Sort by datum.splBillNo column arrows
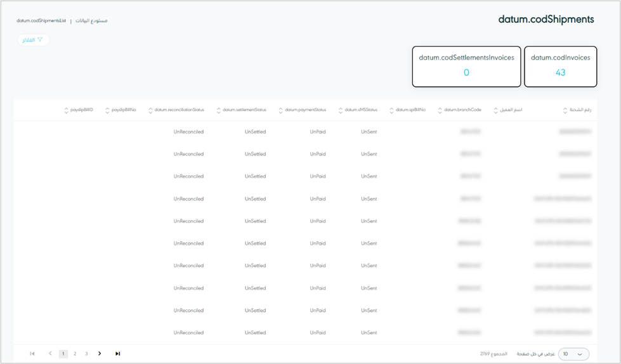 coord(392,110)
